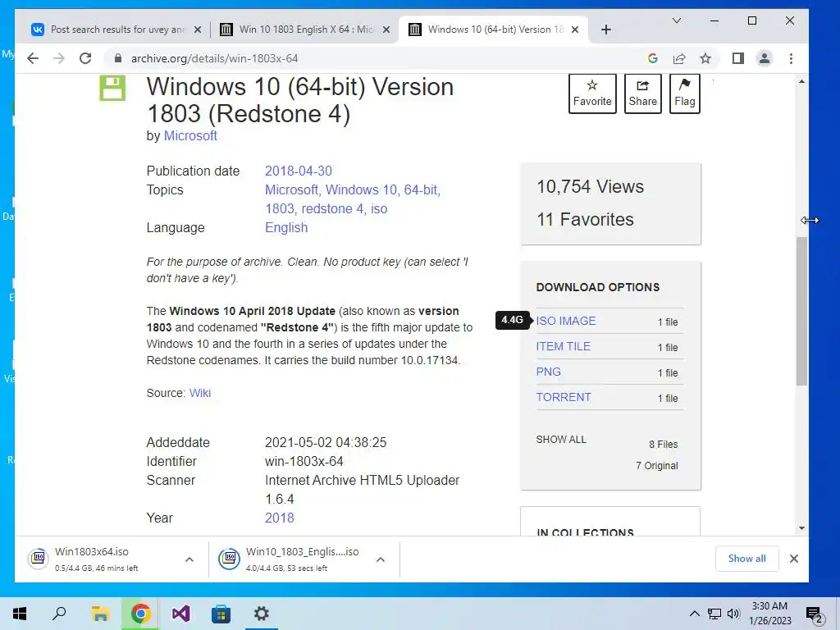Click the Chrome taskbar icon
This screenshot has width=840, height=630.
tap(140, 614)
